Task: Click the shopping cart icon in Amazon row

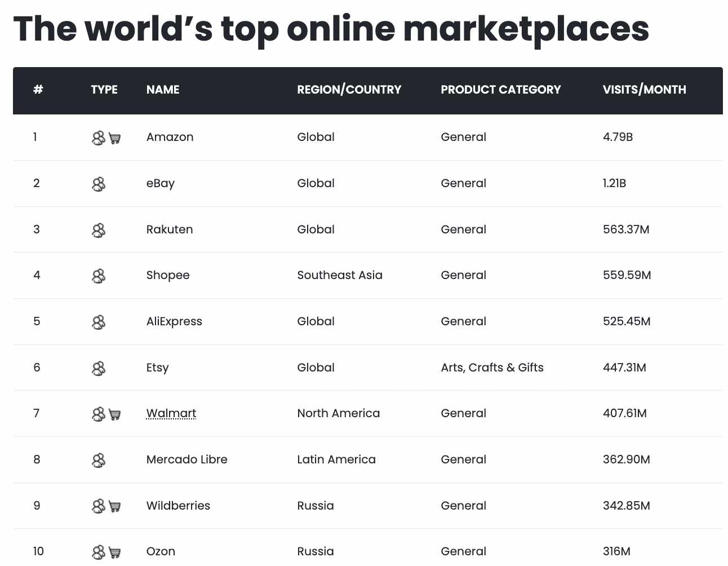Action: [115, 138]
